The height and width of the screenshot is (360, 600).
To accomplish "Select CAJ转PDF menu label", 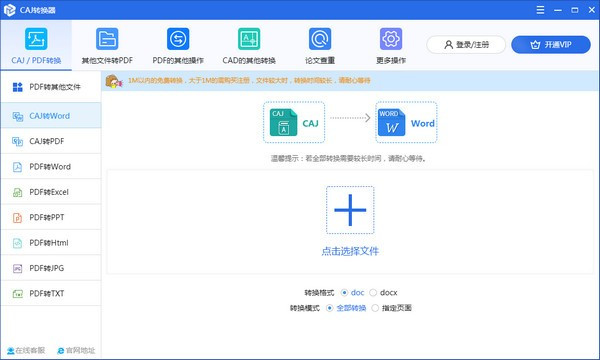I will [x=47, y=141].
